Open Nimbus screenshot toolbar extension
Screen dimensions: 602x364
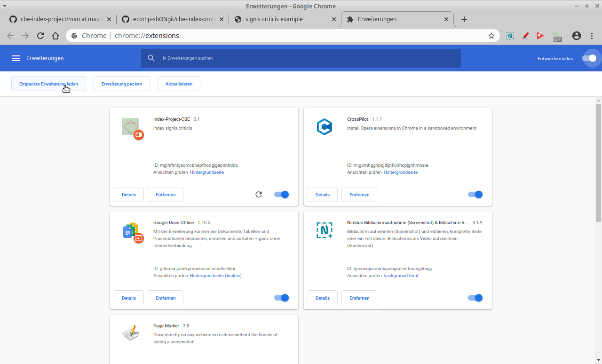(510, 36)
